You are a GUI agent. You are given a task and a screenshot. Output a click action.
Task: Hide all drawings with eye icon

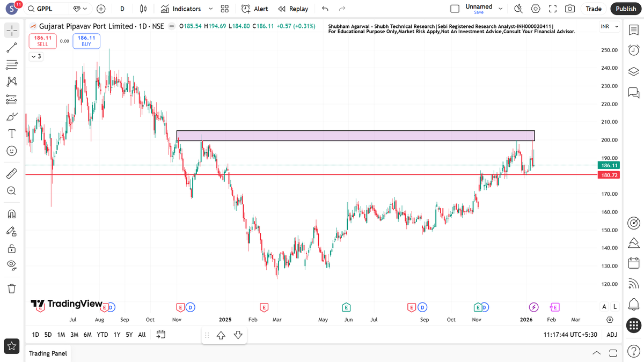[x=12, y=265]
